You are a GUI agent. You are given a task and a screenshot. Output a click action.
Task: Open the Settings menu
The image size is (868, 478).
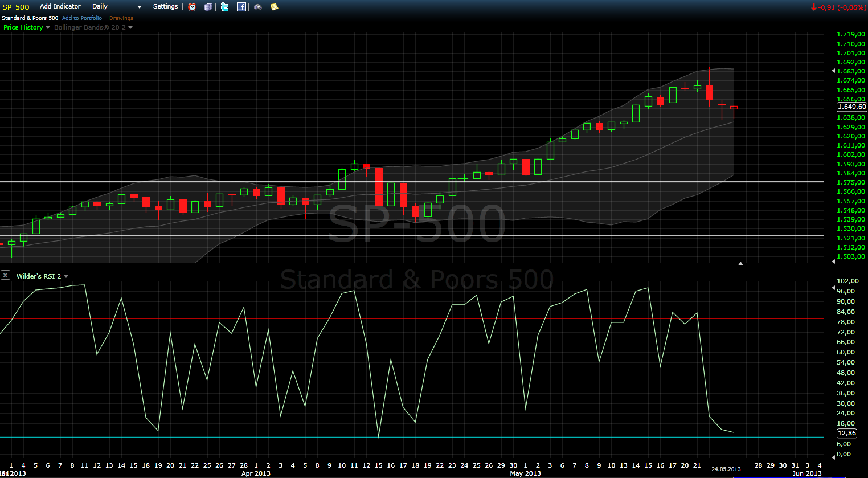(x=165, y=6)
